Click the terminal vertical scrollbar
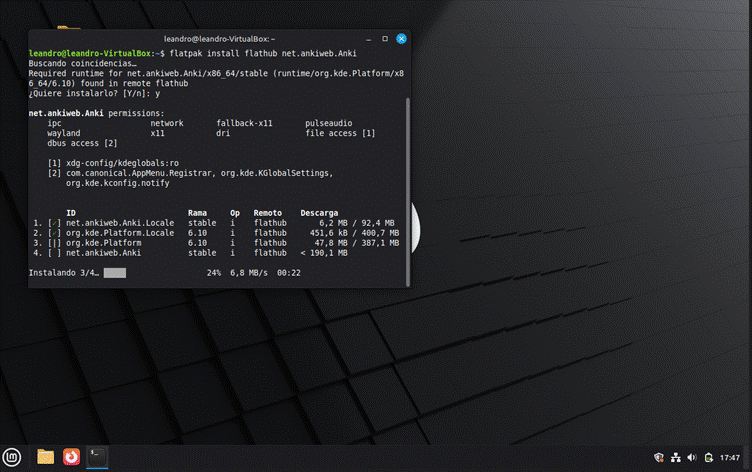 click(408, 191)
